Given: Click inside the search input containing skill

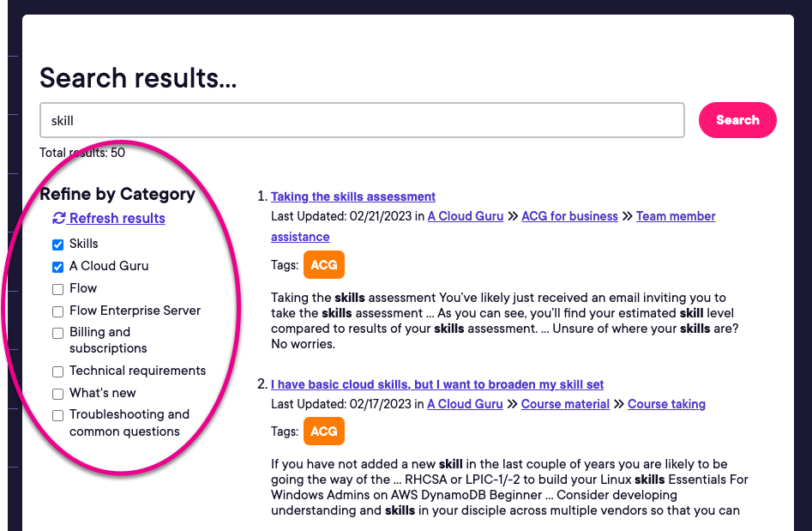Looking at the screenshot, I should tap(362, 120).
